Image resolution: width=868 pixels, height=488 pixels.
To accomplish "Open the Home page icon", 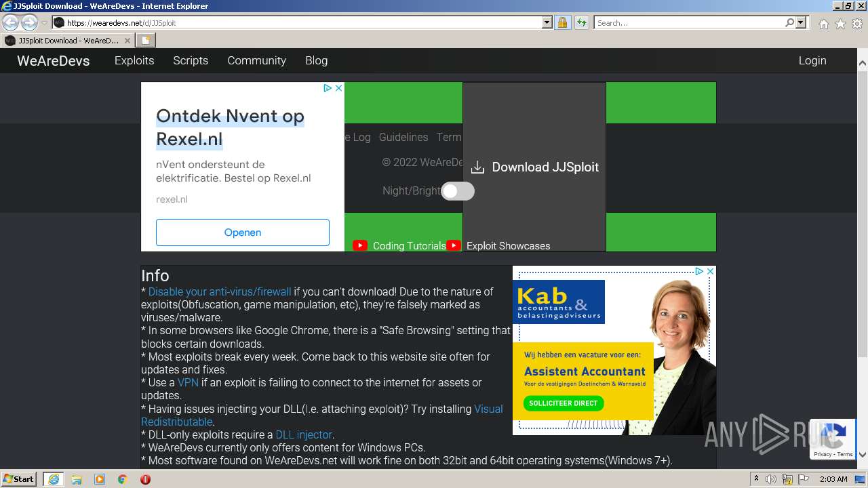I will tap(823, 24).
